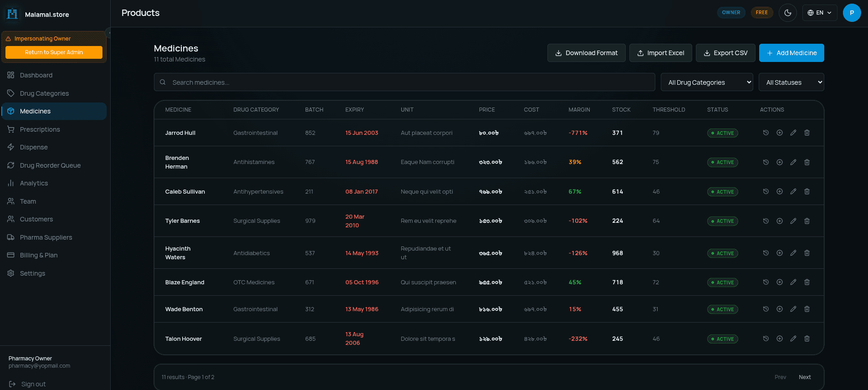The image size is (868, 390).
Task: Click the Margin column header
Action: (x=579, y=110)
